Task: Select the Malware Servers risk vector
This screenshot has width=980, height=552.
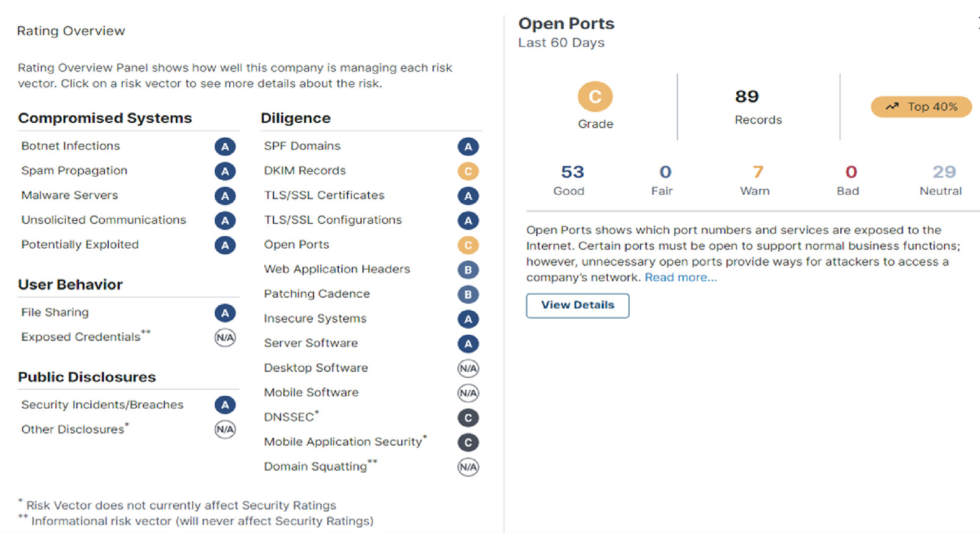Action: 69,195
